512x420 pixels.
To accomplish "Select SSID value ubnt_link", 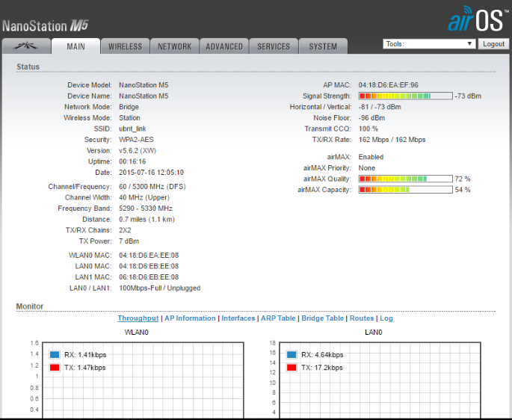I will pos(132,129).
